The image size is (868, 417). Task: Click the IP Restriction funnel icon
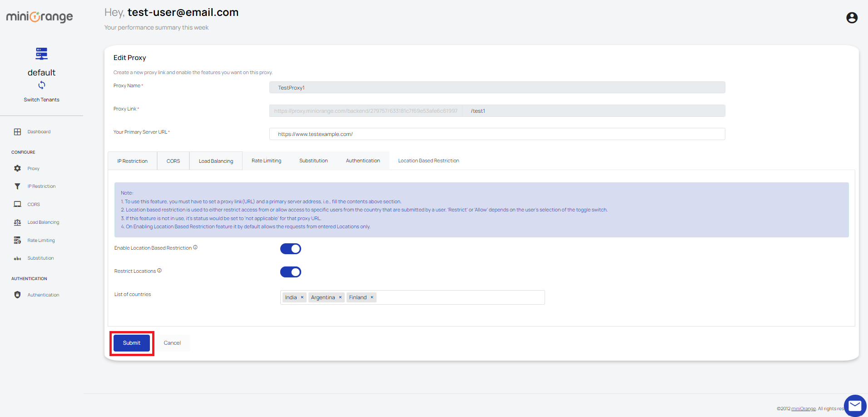[x=17, y=186]
